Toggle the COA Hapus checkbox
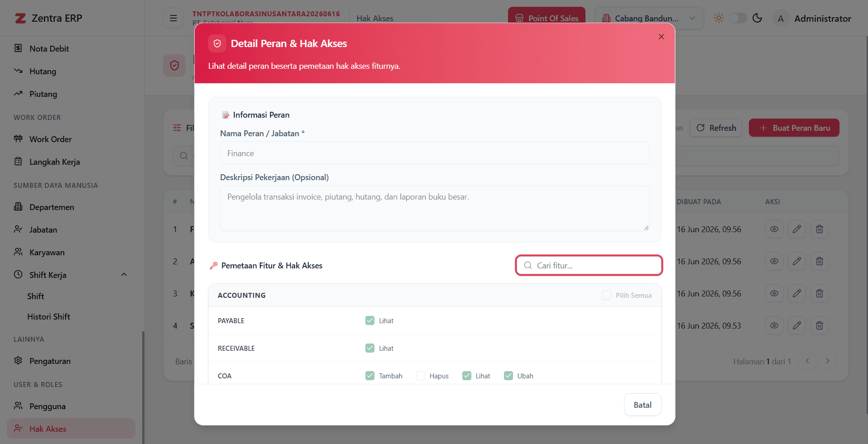Viewport: 868px width, 444px height. pos(421,376)
